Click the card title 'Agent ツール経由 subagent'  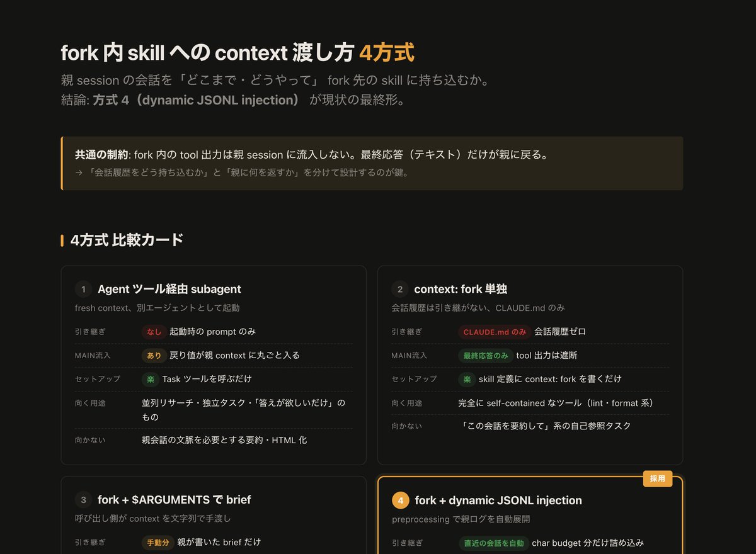click(x=169, y=289)
